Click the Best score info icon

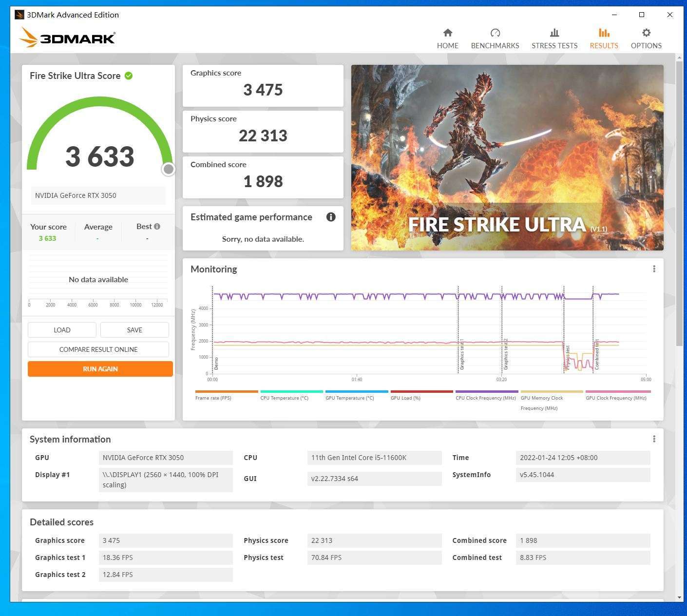157,226
